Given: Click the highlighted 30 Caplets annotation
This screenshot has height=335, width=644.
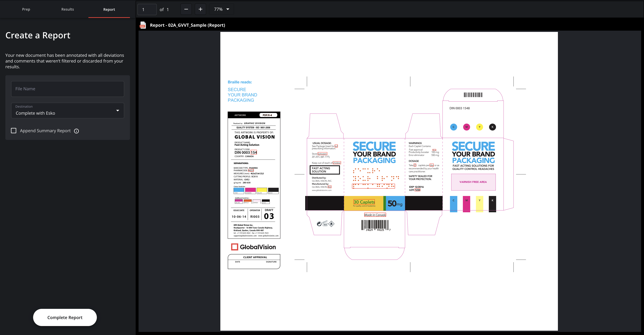Looking at the screenshot, I should tap(364, 202).
